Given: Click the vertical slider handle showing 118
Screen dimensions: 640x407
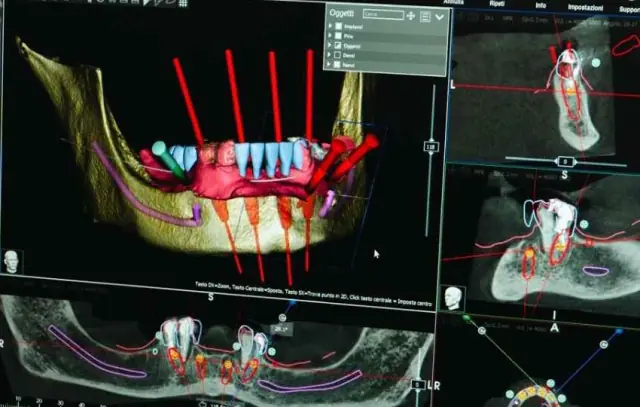Looking at the screenshot, I should (431, 147).
